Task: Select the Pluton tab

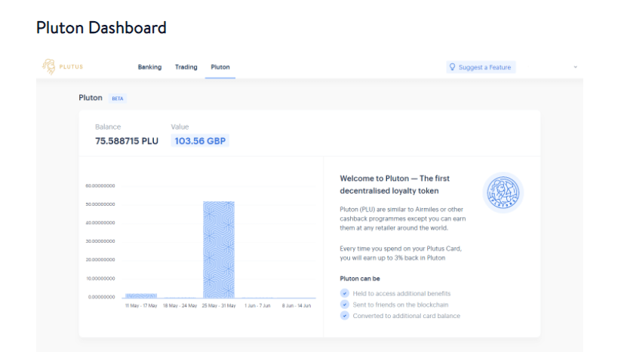Action: 220,67
